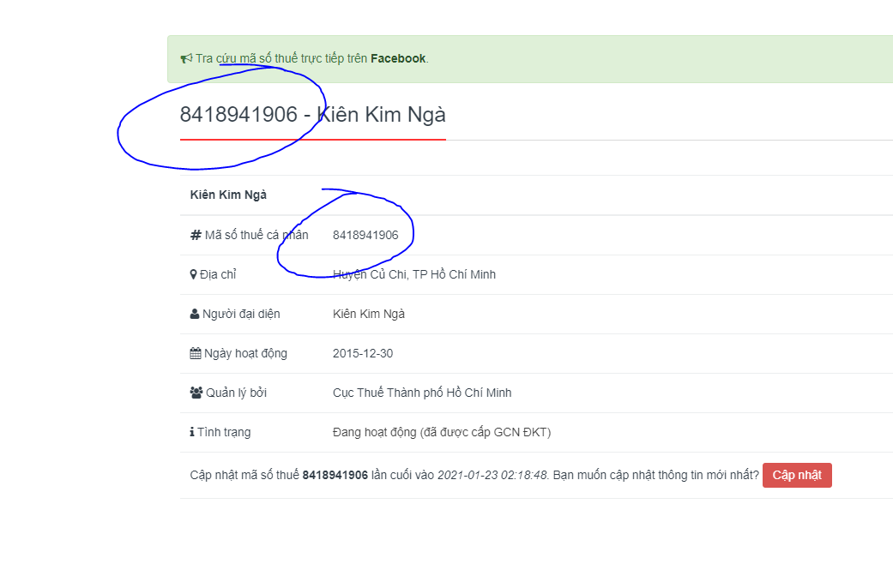Click the activity date 2015-12-30

coord(363,353)
